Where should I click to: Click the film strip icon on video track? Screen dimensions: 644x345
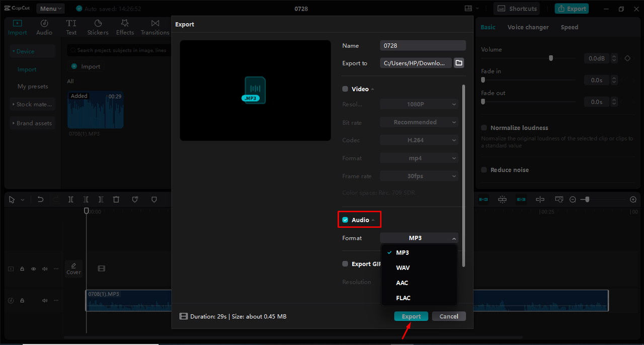click(102, 268)
